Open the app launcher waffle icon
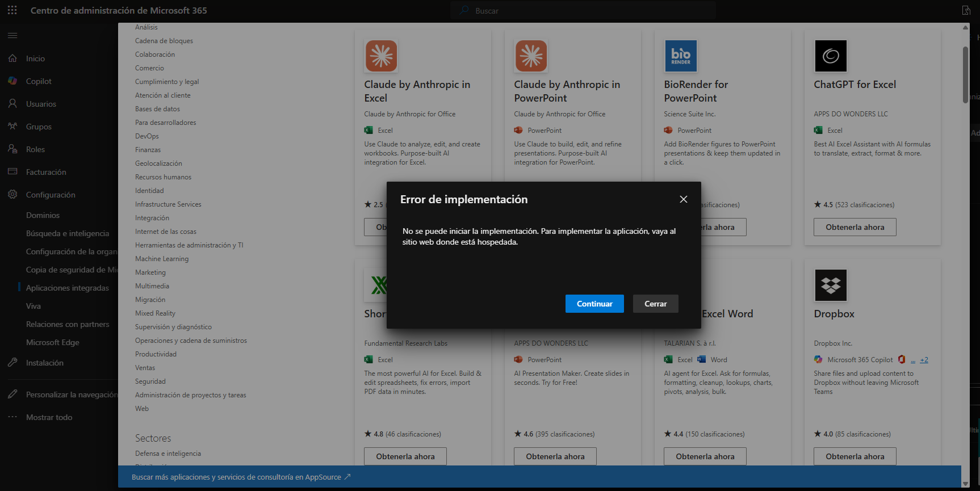The height and width of the screenshot is (491, 980). pos(12,10)
